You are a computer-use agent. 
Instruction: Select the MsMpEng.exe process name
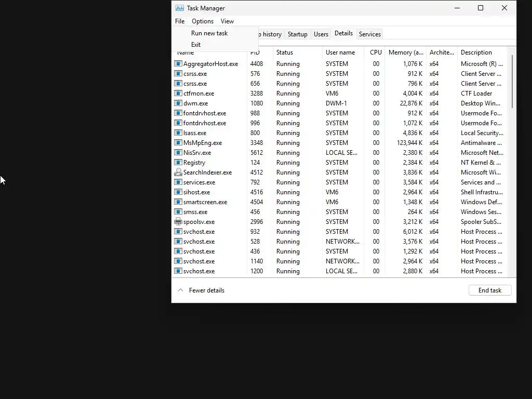coord(203,143)
